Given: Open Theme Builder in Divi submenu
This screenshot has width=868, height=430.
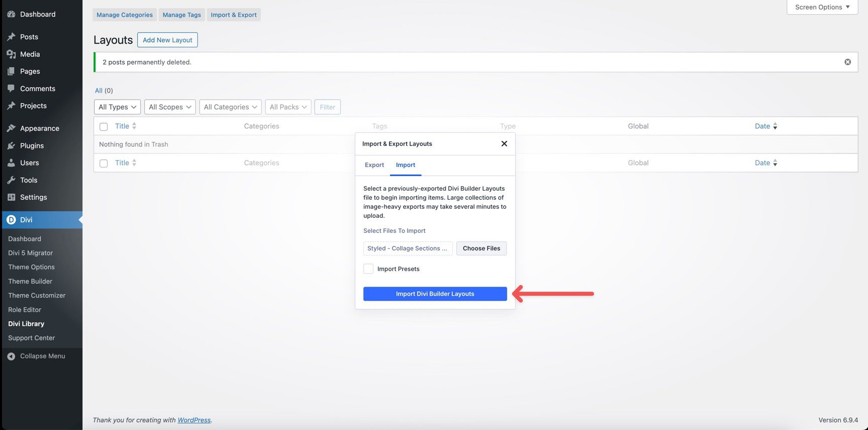Looking at the screenshot, I should tap(30, 281).
